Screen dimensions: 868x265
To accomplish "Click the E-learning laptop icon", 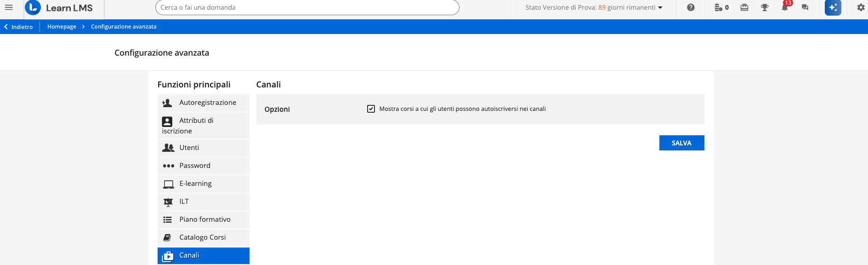I will (x=169, y=184).
